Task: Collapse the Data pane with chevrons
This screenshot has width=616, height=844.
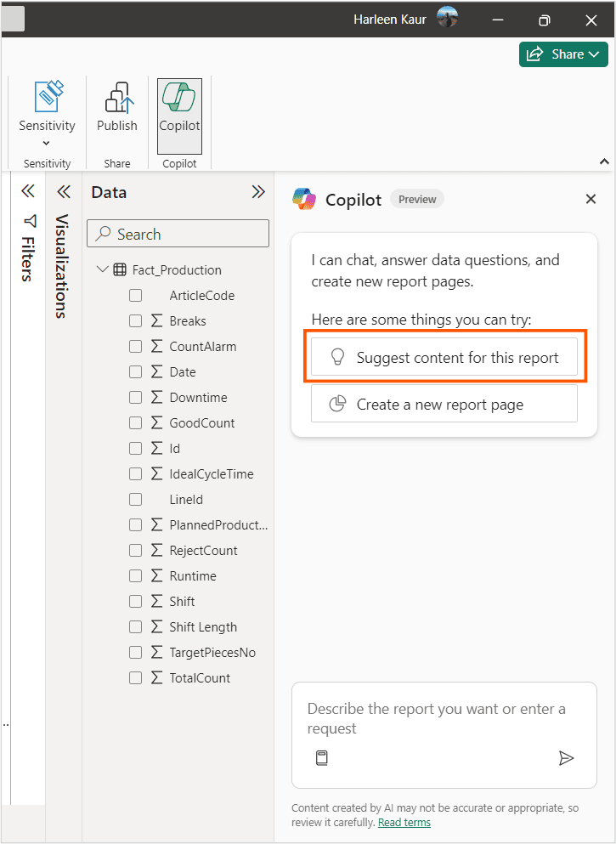Action: [x=258, y=192]
